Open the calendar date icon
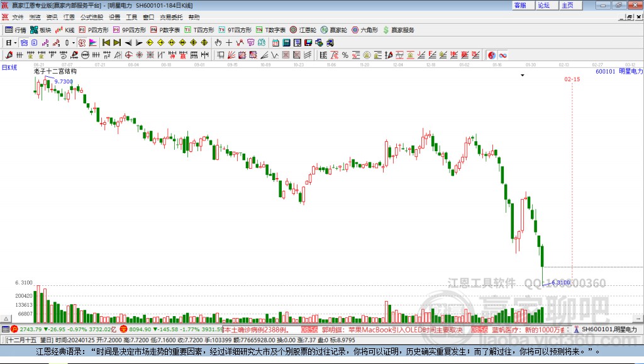The image size is (644, 364). tap(275, 43)
